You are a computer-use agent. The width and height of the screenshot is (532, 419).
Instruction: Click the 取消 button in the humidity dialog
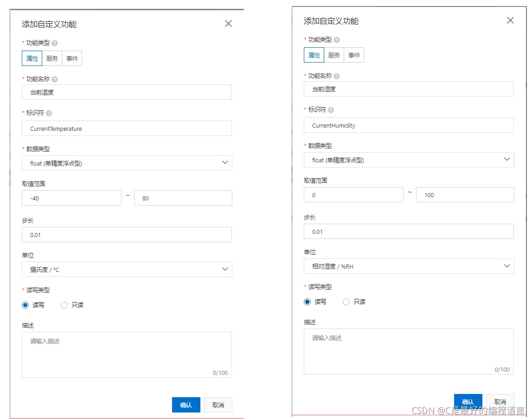click(500, 402)
